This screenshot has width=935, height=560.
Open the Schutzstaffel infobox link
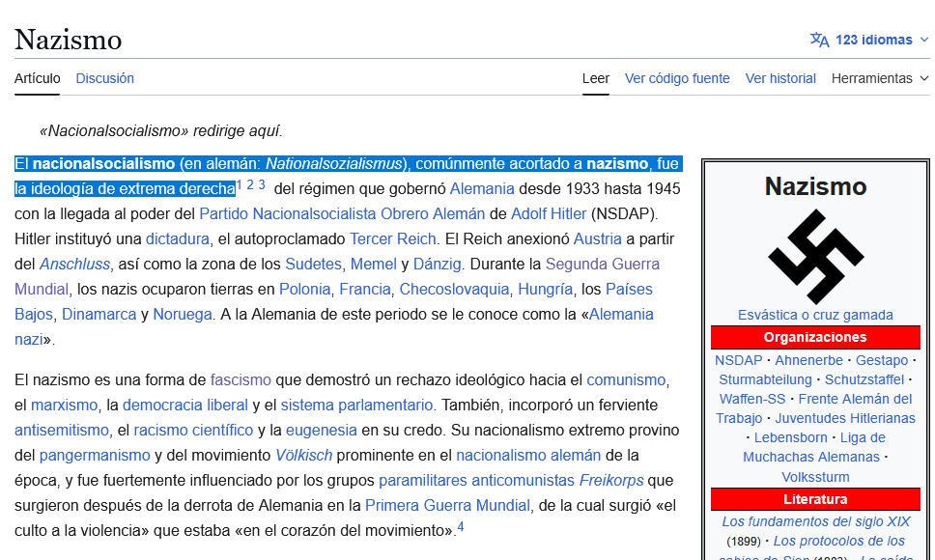(864, 379)
